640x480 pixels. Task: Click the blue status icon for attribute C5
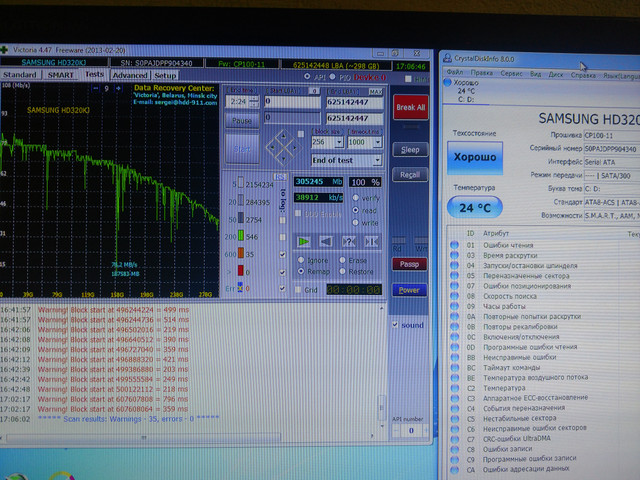point(454,418)
